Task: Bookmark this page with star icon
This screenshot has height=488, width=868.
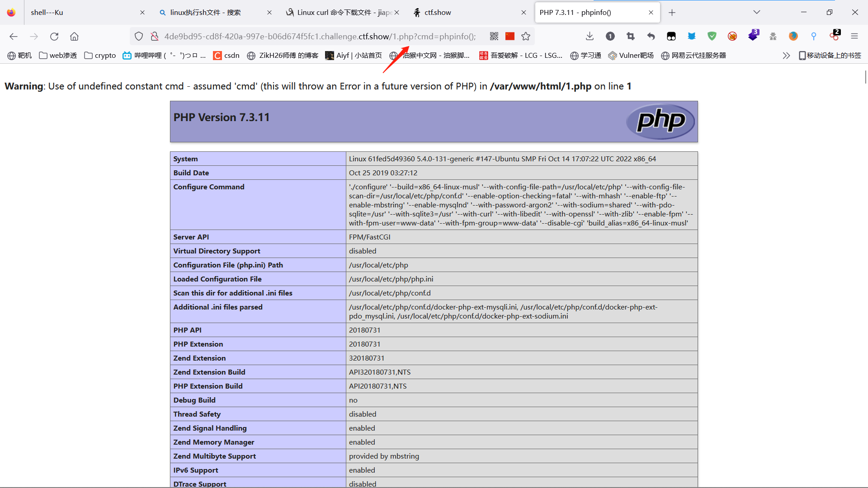Action: tap(526, 36)
